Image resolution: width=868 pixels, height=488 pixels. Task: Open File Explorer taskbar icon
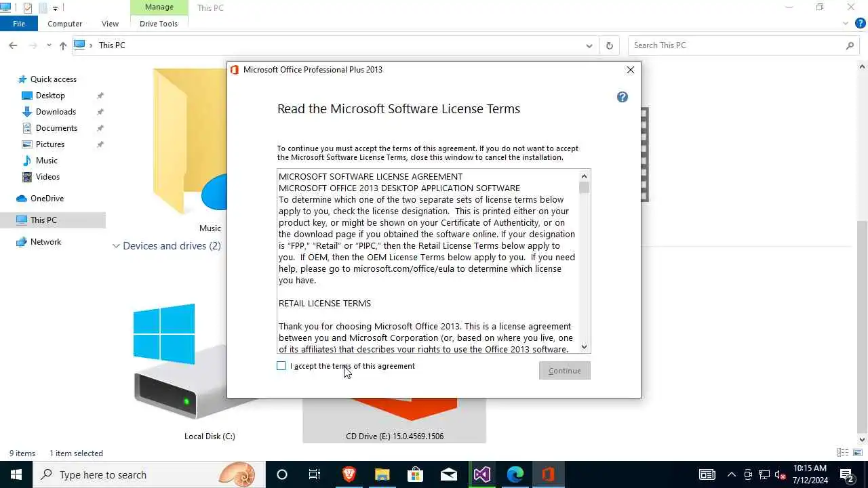382,474
